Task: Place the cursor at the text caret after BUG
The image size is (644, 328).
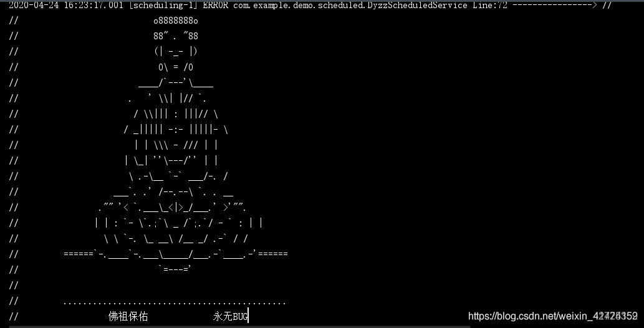Action: (x=249, y=316)
